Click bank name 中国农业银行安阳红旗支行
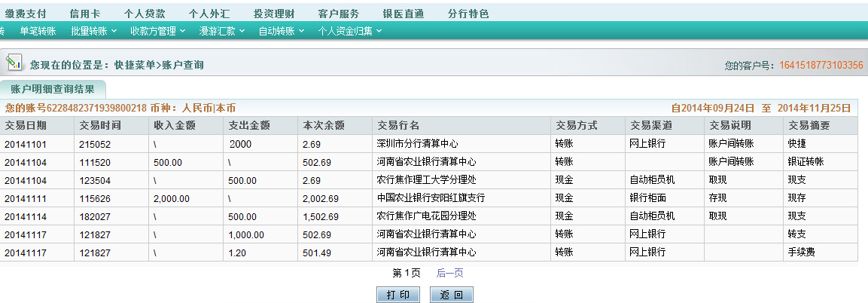The image size is (868, 303). (x=431, y=198)
